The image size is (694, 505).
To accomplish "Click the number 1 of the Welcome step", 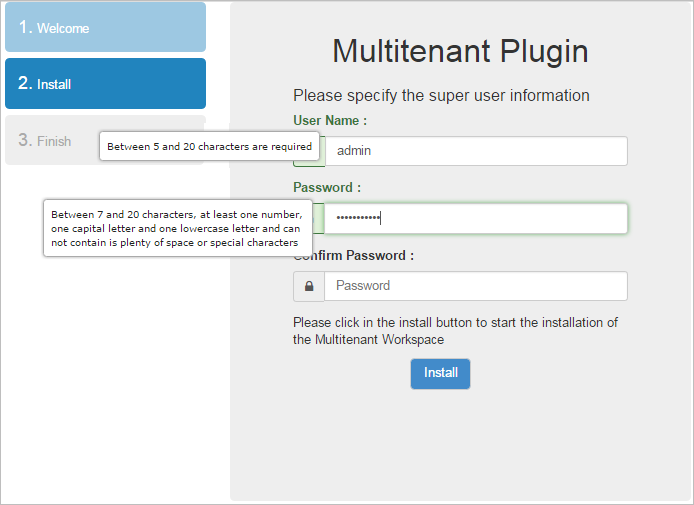I will pos(25,27).
